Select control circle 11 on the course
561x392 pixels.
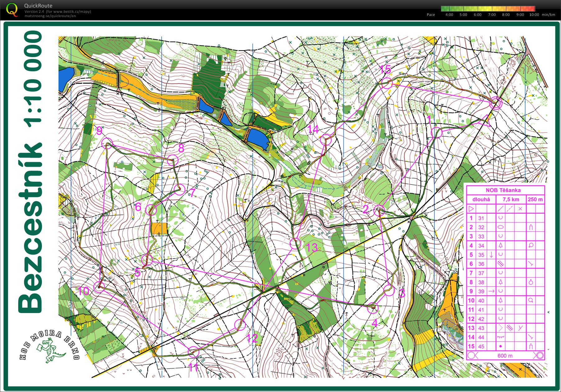pos(194,352)
